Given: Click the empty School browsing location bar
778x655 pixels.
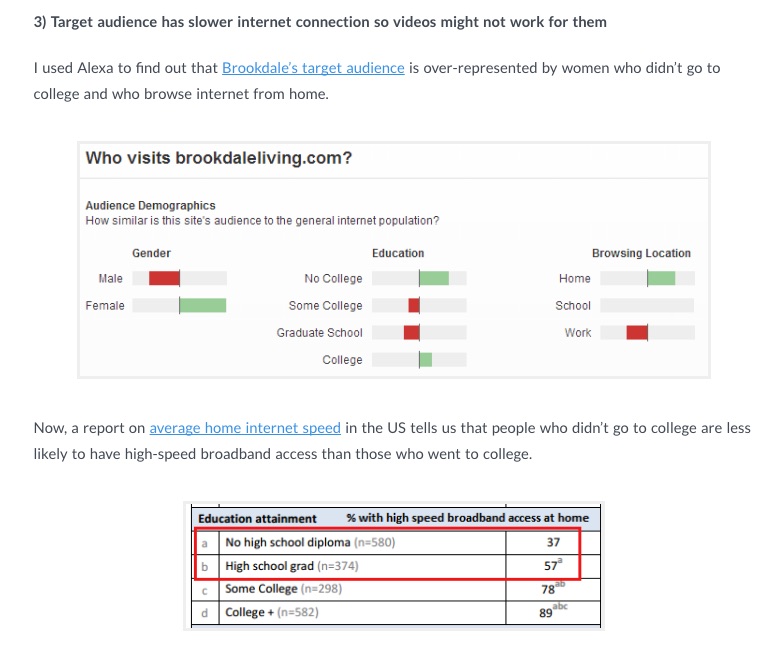Looking at the screenshot, I should pyautogui.click(x=647, y=305).
